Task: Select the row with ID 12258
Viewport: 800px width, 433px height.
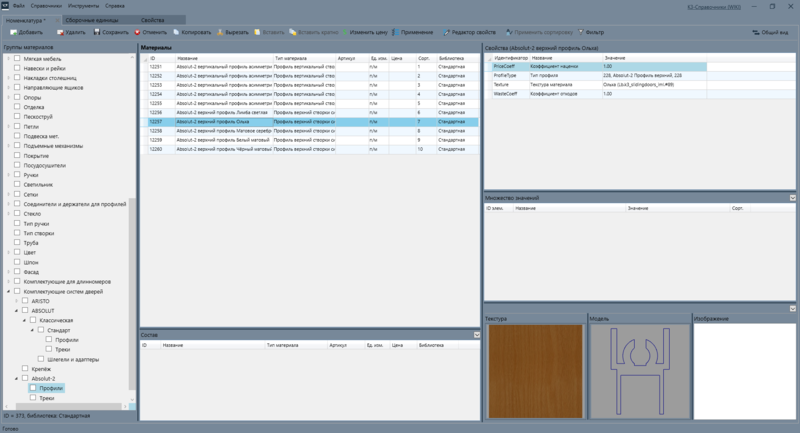Action: tap(313, 131)
